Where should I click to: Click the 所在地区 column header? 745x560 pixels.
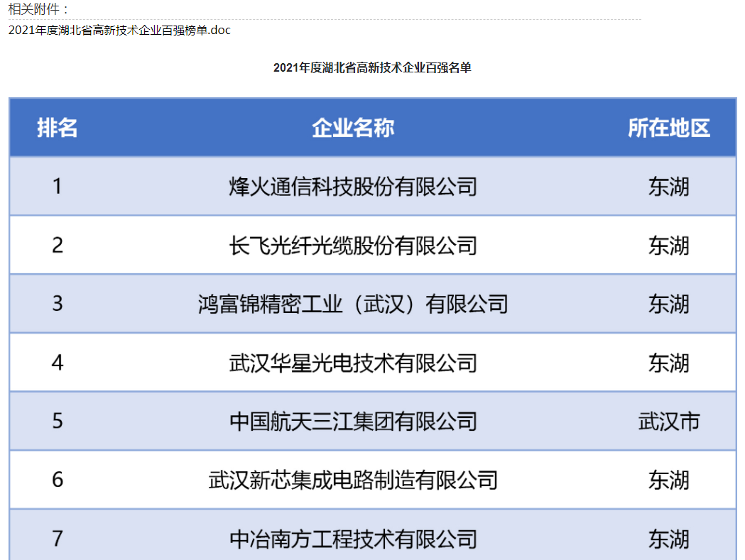coord(668,128)
